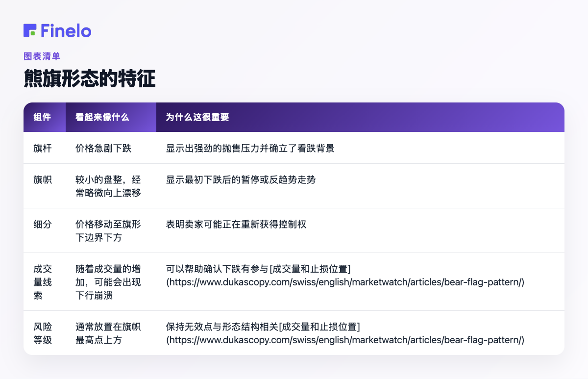Image resolution: width=588 pixels, height=379 pixels.
Task: Click the 看起来像什么 column header
Action: tap(111, 117)
